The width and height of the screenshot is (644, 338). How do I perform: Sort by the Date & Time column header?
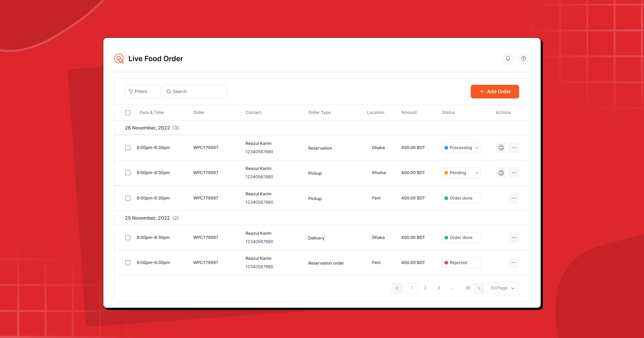(x=151, y=112)
